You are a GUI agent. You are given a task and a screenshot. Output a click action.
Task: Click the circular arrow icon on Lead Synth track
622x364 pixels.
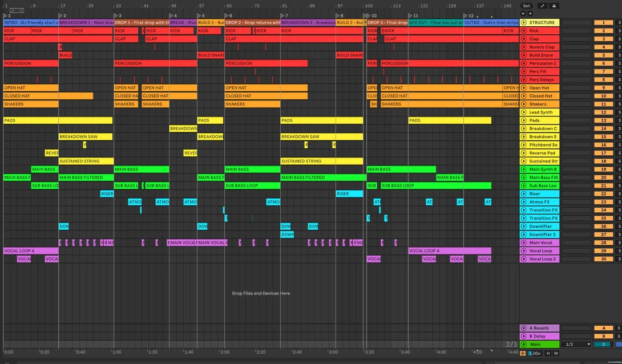click(524, 112)
